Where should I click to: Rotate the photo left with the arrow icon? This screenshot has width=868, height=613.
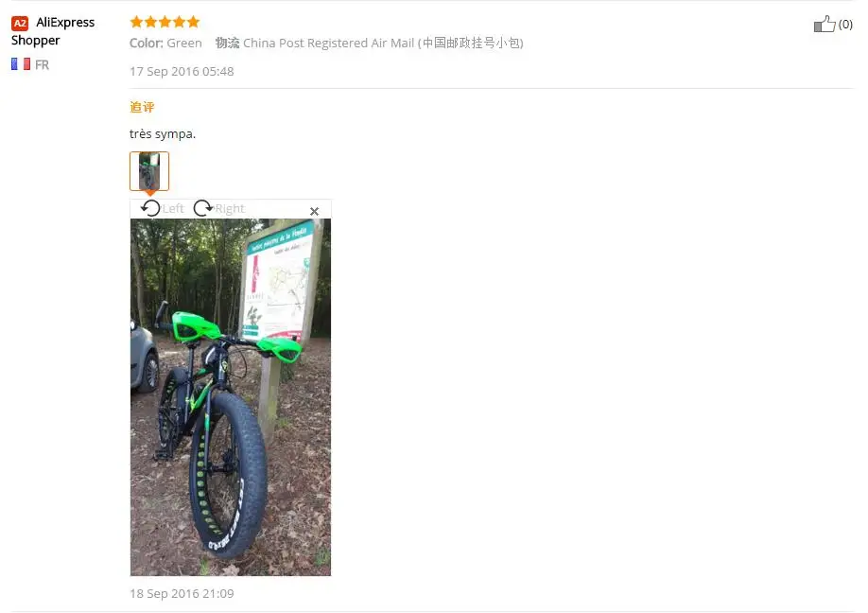click(150, 208)
